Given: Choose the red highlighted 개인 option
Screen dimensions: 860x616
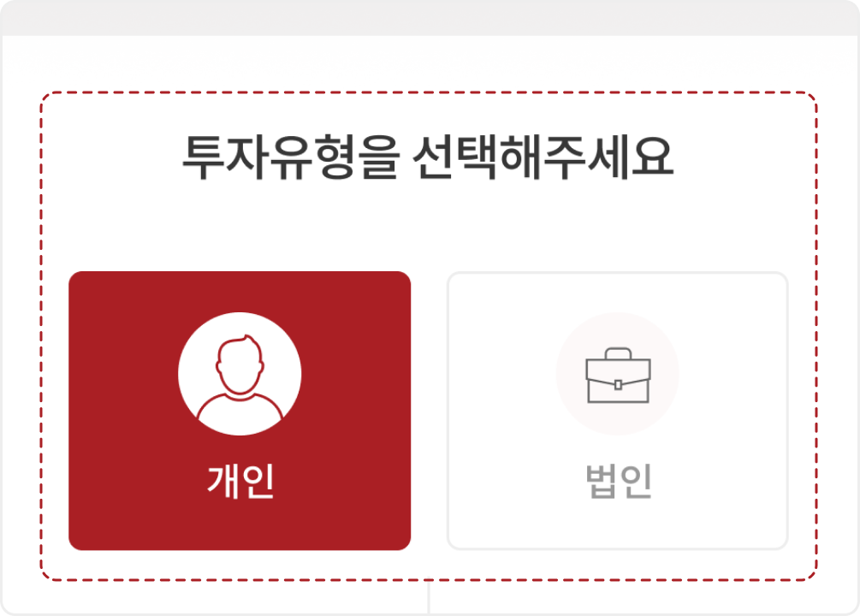Looking at the screenshot, I should [x=240, y=411].
